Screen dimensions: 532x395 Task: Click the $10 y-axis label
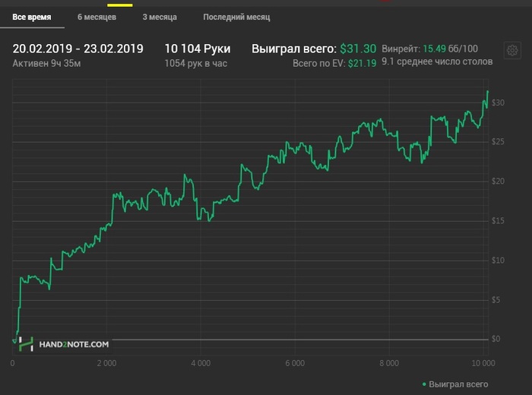[498, 261]
